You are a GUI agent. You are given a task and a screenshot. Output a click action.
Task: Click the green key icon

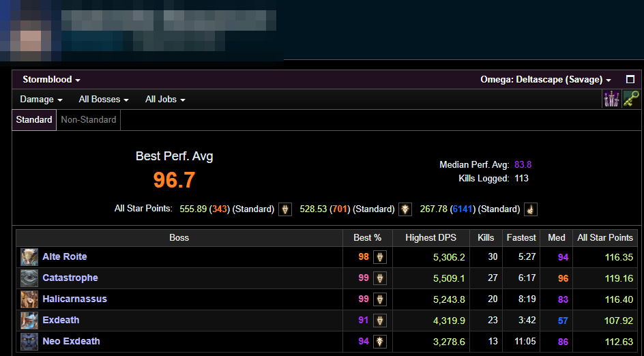point(631,100)
